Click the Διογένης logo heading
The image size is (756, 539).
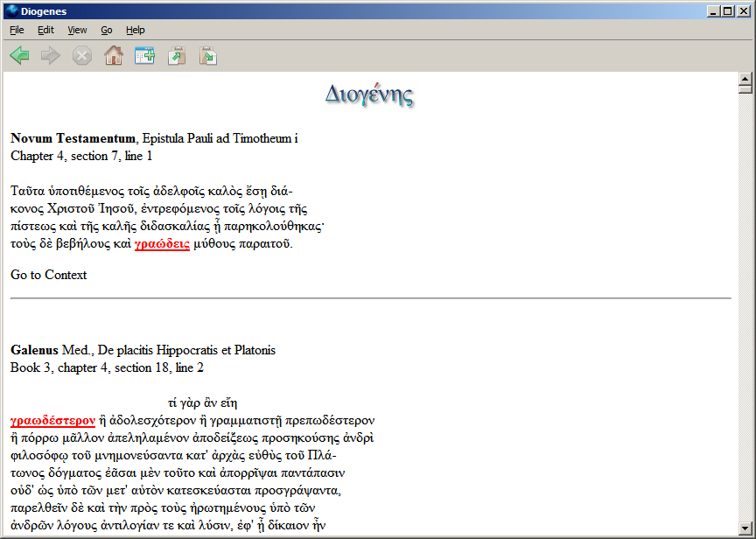(368, 94)
